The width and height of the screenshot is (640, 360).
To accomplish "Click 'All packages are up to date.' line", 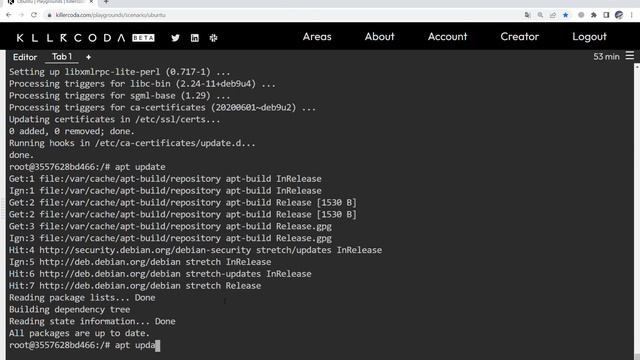I will click(x=79, y=333).
